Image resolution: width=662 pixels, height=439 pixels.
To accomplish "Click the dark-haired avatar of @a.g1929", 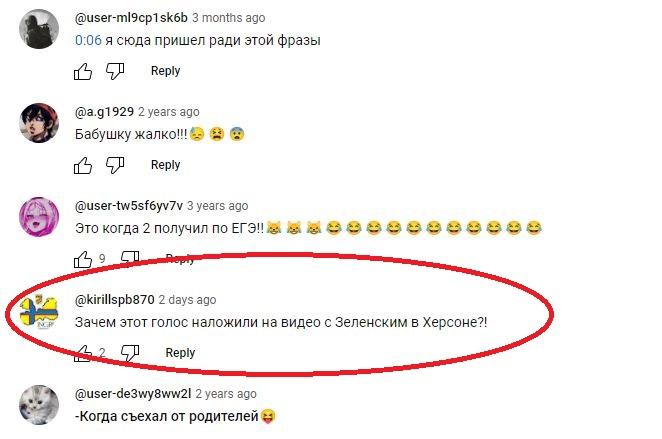I will (39, 123).
